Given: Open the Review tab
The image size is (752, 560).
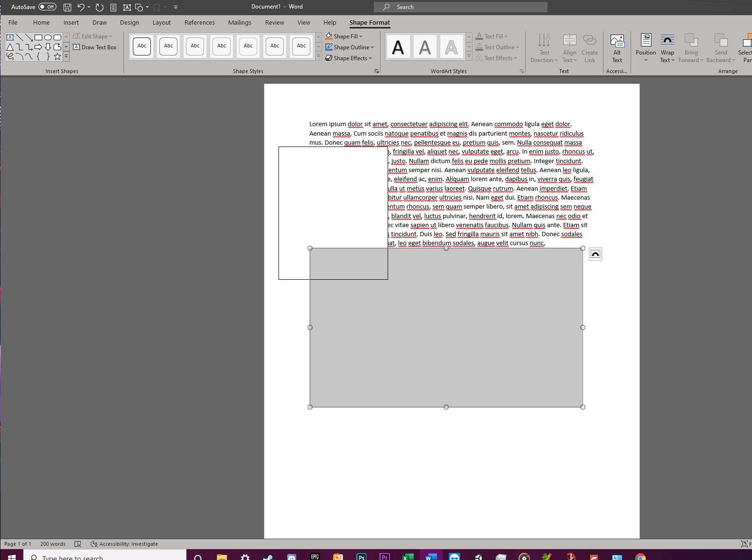Looking at the screenshot, I should tap(275, 22).
